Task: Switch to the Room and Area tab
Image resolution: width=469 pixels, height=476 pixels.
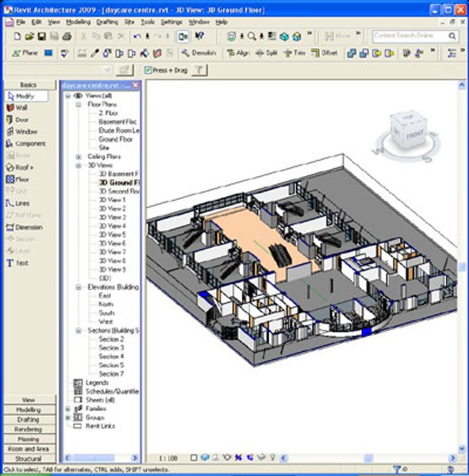Action: pyautogui.click(x=29, y=449)
